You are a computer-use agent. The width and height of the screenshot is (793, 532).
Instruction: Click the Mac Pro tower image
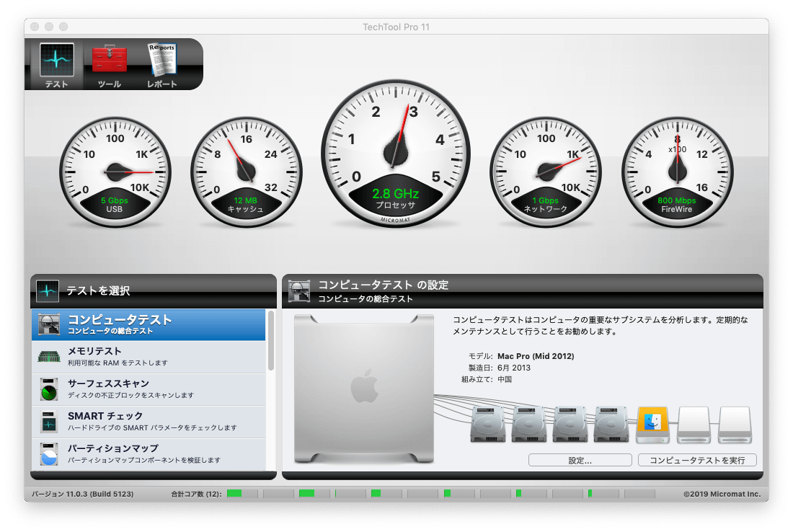[364, 389]
